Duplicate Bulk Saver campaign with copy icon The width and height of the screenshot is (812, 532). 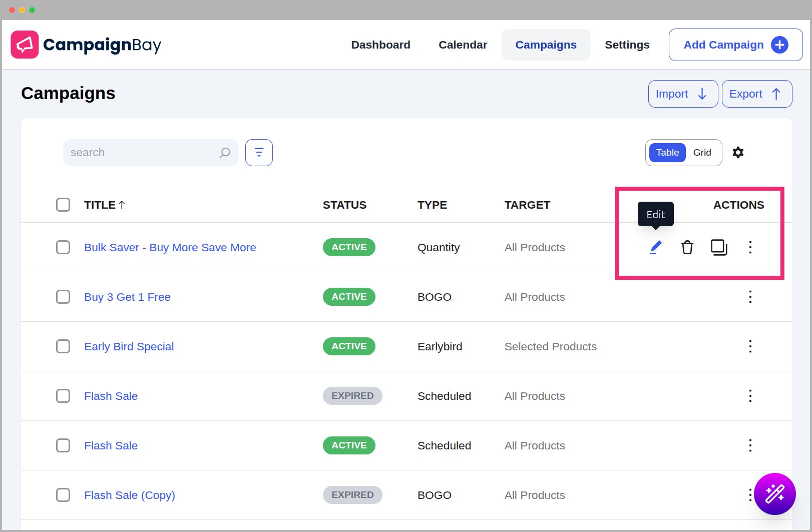click(x=719, y=247)
